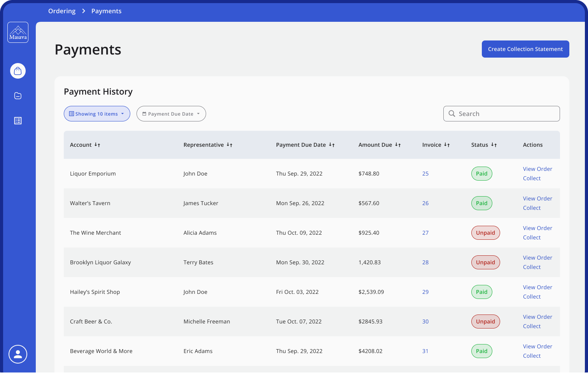
Task: Click representative Terry Bates
Action: [198, 262]
